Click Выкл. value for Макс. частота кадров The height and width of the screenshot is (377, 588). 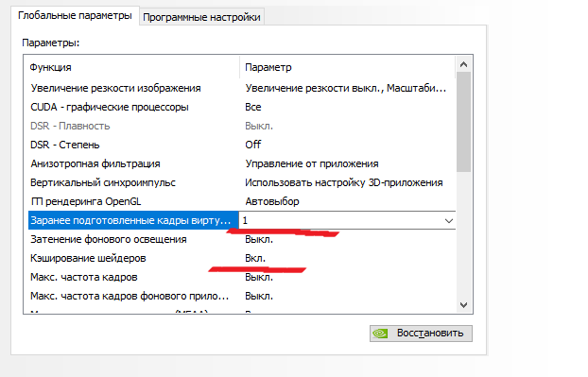pos(259,277)
